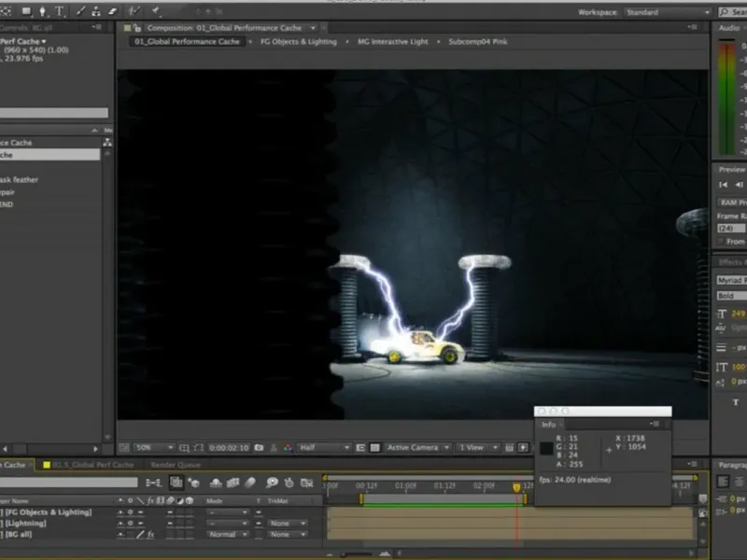Switch to the Render Queue tab
Viewport: 747px width, 560px height.
(x=176, y=464)
